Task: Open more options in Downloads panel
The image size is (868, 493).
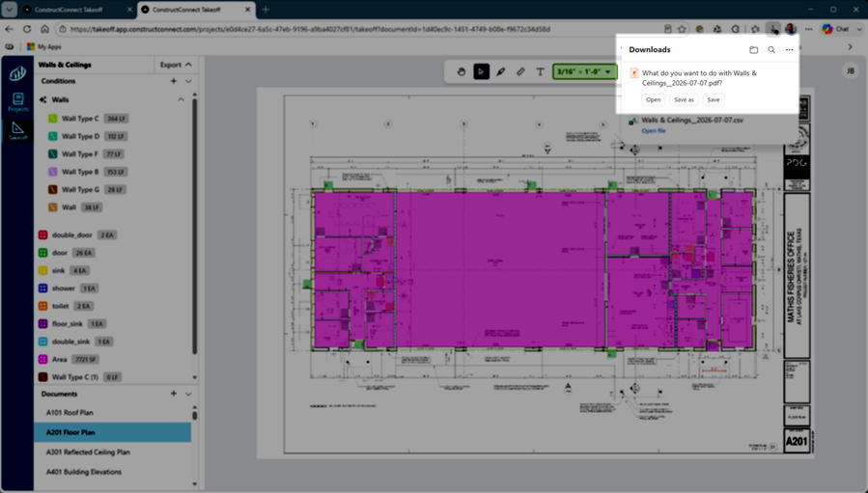Action: (790, 50)
